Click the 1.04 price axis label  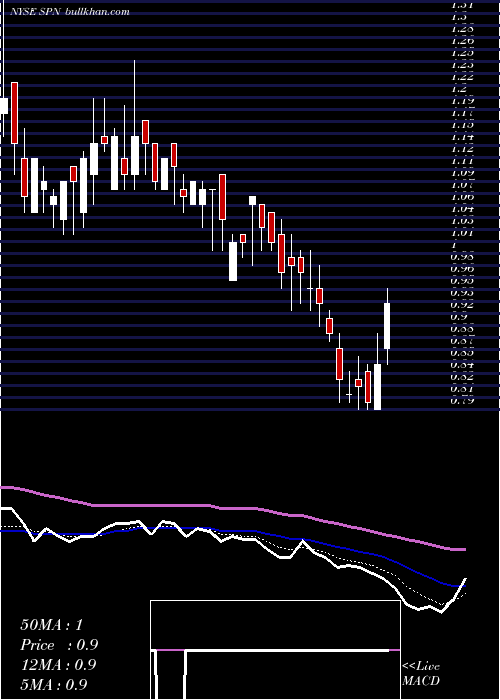[462, 208]
